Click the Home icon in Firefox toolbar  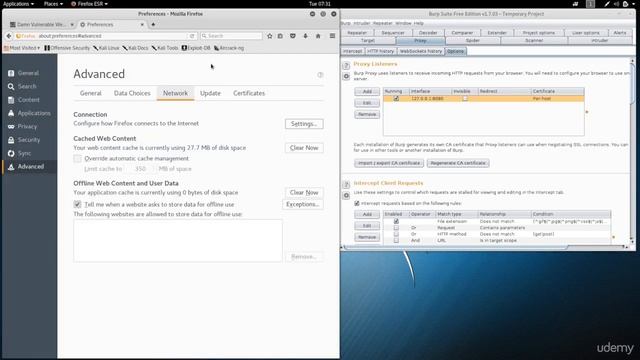318,36
